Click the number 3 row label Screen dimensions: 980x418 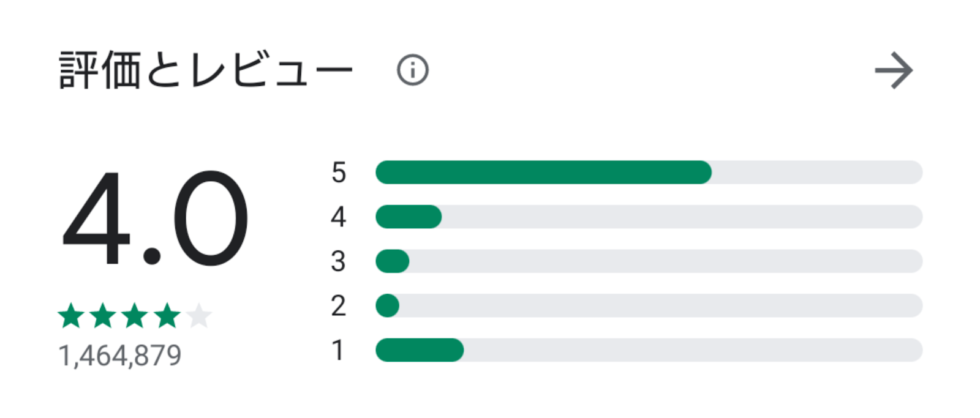(x=338, y=261)
